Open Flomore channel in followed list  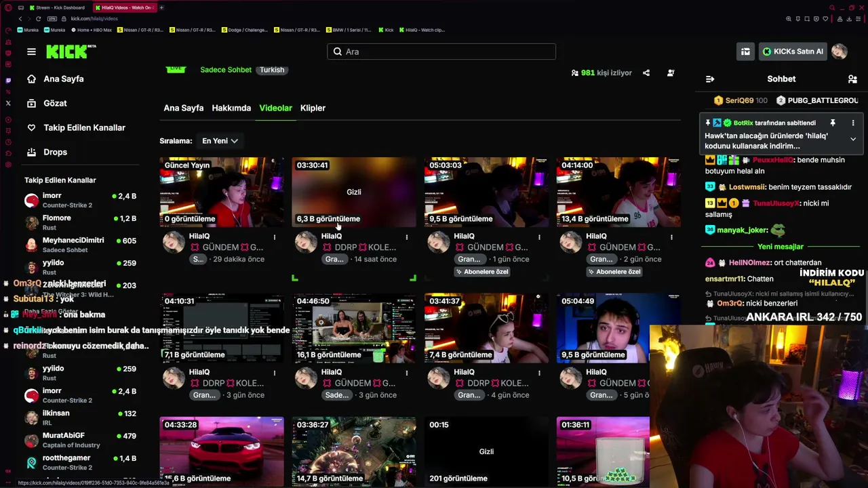tap(80, 222)
